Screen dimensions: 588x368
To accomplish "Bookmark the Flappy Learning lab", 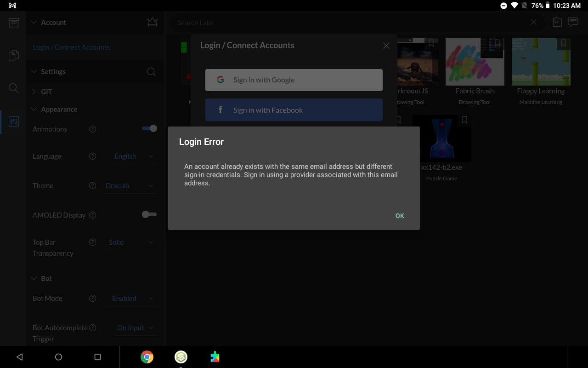I will coord(563,43).
